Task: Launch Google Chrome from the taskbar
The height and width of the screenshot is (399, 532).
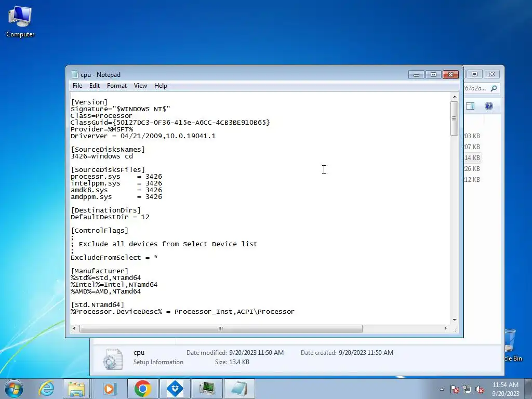Action: pos(142,389)
